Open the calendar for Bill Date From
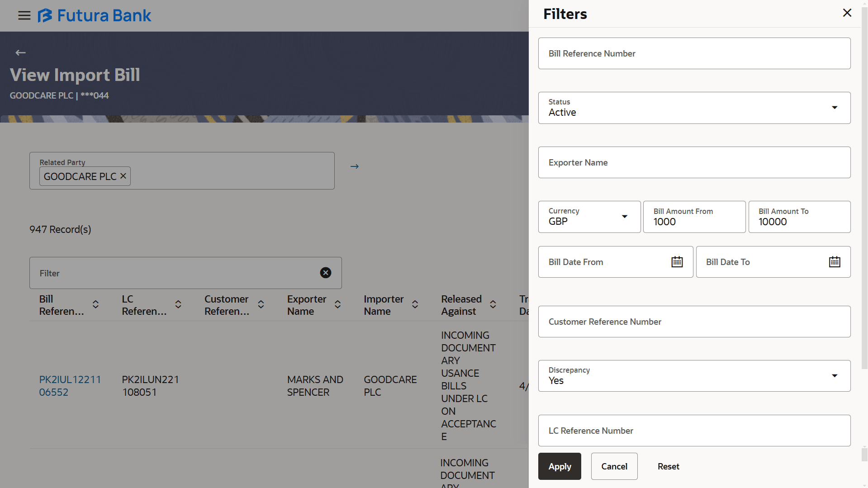 click(676, 261)
